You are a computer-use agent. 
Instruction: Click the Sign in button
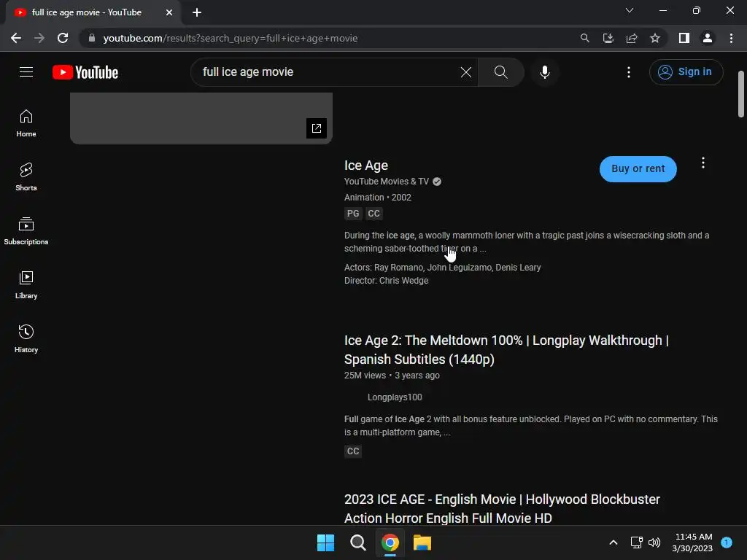pyautogui.click(x=686, y=72)
